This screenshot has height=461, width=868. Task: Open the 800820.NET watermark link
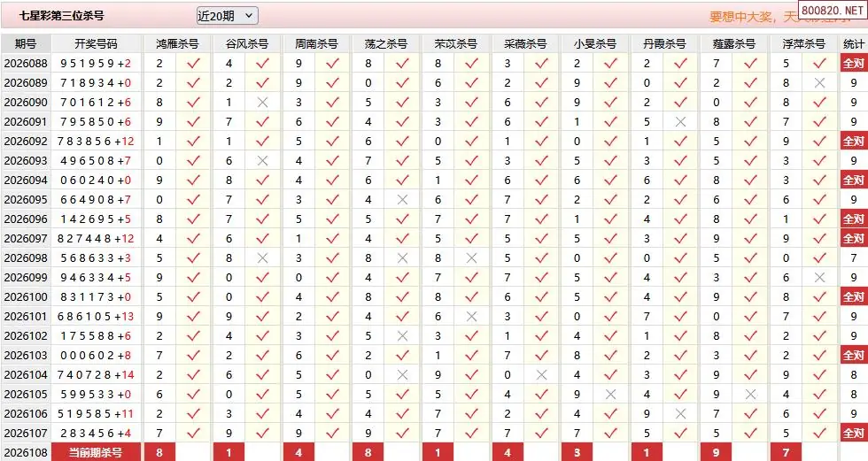tap(833, 10)
